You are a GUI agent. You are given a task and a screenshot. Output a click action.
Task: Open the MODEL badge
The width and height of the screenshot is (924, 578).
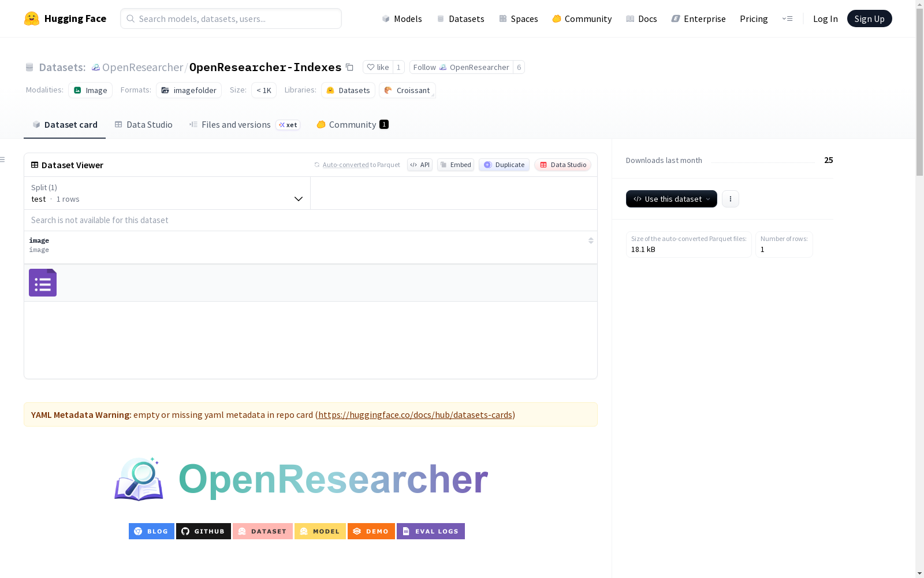320,531
